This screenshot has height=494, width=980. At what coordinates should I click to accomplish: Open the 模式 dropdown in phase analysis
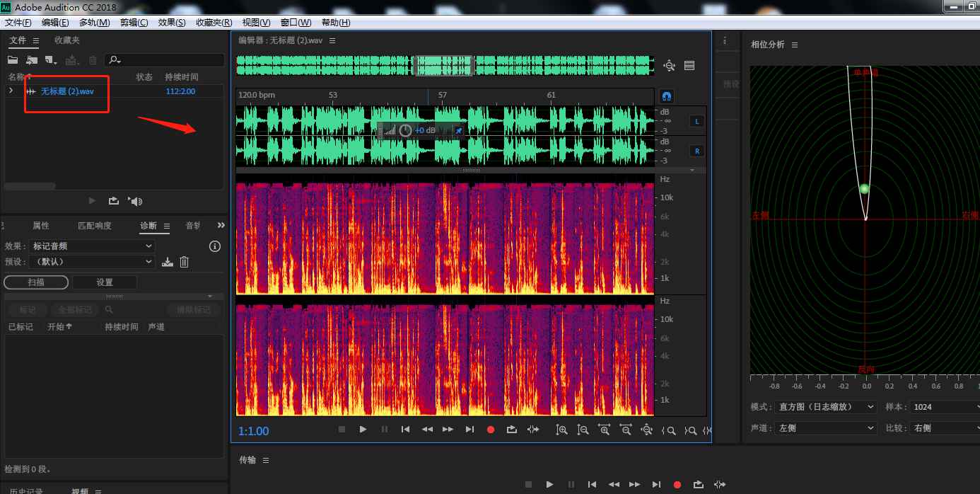[826, 407]
